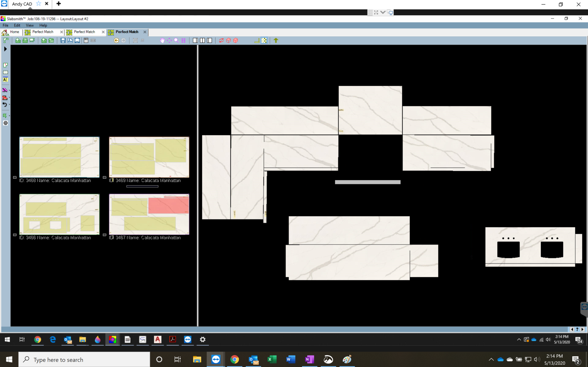This screenshot has width=588, height=367.
Task: Select the text annotation tool in sidebar
Action: click(x=5, y=80)
